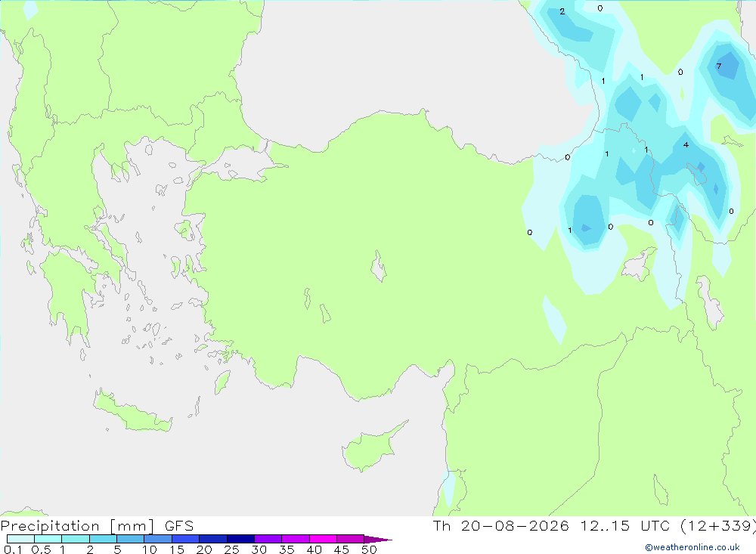
Task: Click the '4' precipitation value on map
Action: [x=686, y=144]
